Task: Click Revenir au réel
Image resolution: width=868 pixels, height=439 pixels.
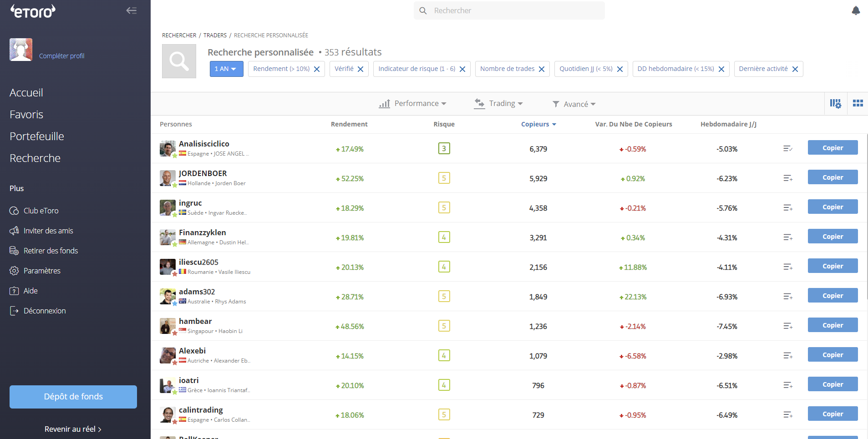Action: (x=73, y=429)
